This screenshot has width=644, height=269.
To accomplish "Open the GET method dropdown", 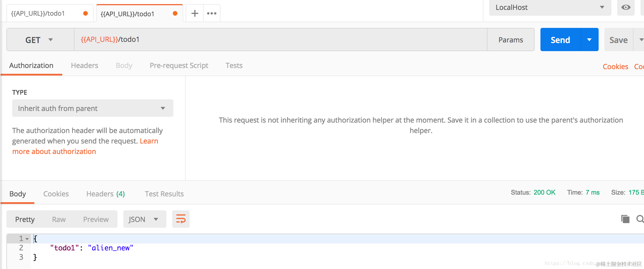I will click(x=40, y=40).
